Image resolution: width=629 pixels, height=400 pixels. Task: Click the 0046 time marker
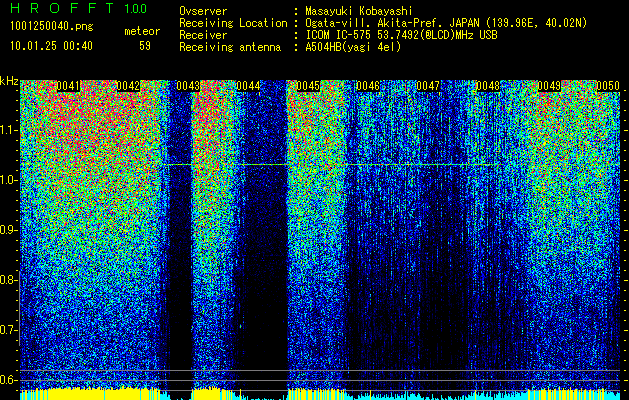pyautogui.click(x=368, y=86)
